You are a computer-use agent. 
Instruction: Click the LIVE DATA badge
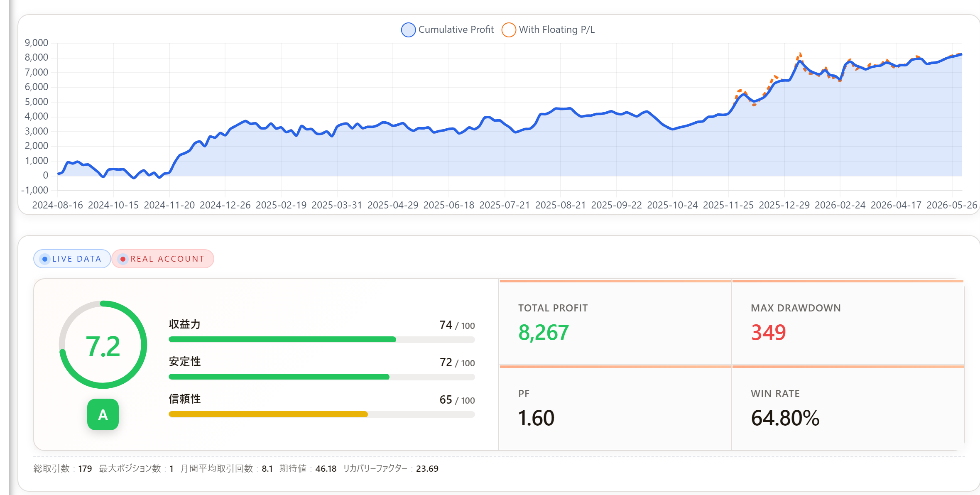(72, 259)
